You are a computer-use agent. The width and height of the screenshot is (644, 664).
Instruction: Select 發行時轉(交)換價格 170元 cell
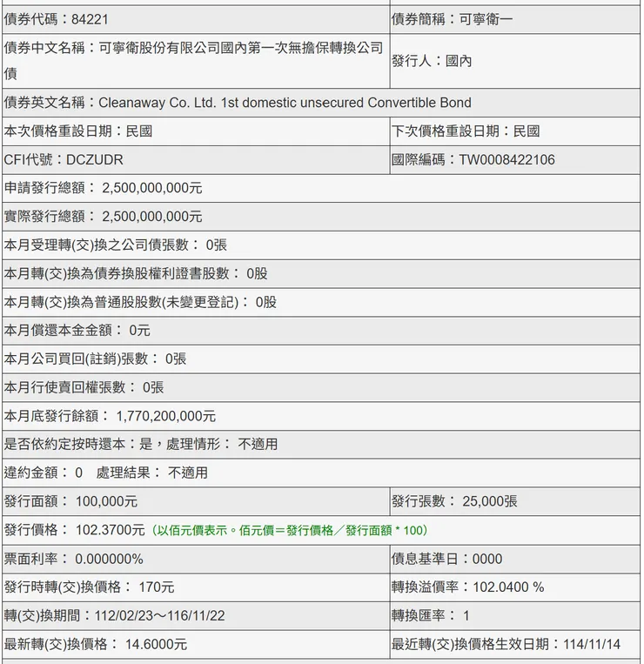pyautogui.click(x=196, y=587)
